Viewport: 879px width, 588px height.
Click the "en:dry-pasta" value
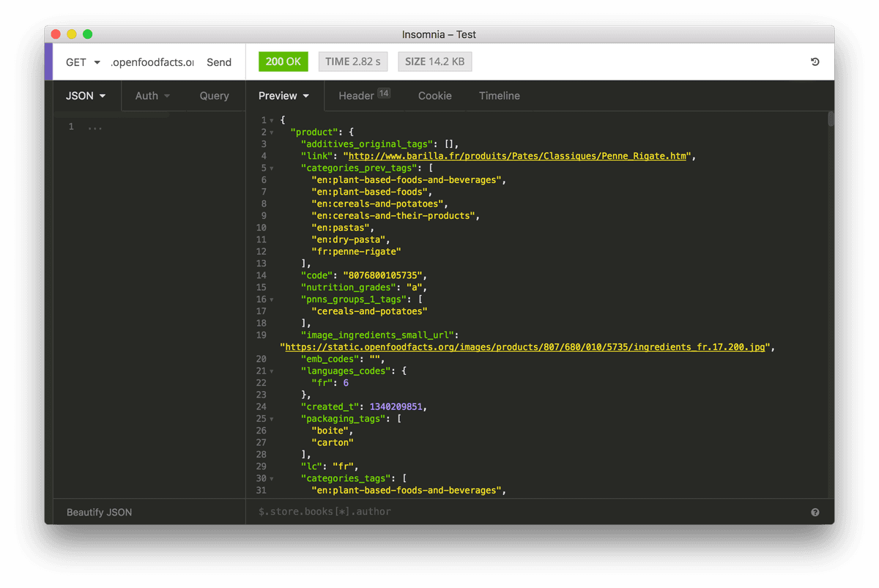click(348, 239)
